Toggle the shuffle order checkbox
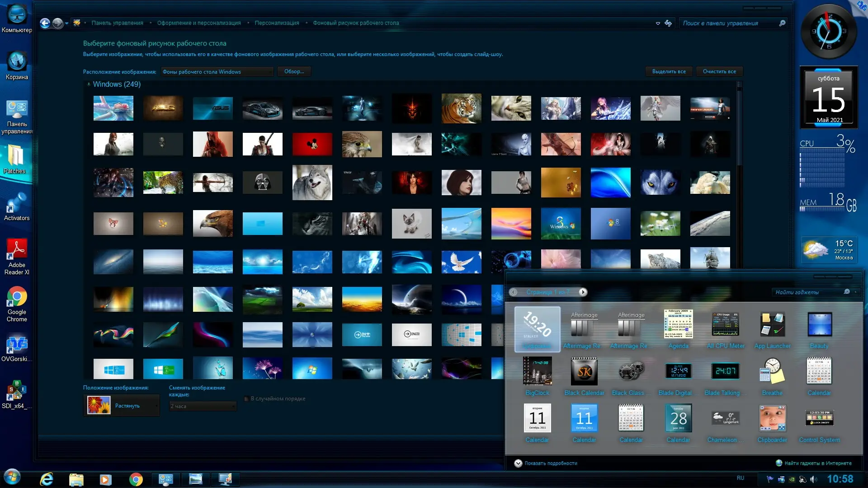The width and height of the screenshot is (868, 488). (x=247, y=399)
